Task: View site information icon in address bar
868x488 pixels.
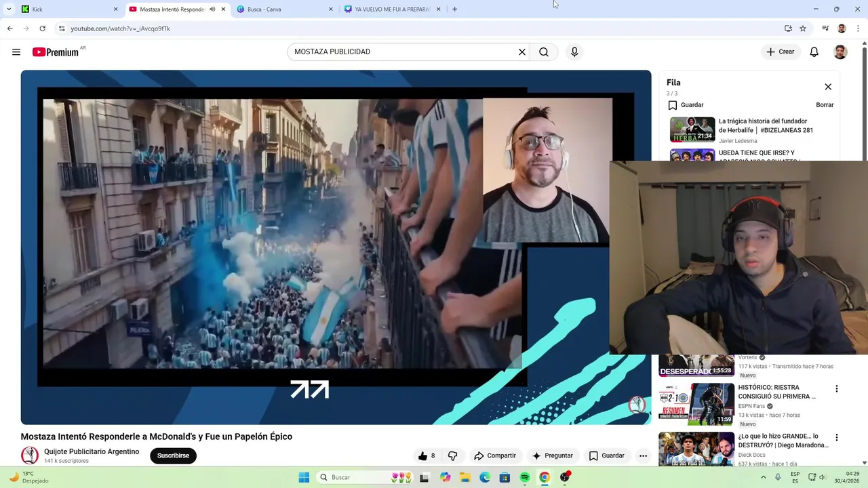Action: click(62, 28)
